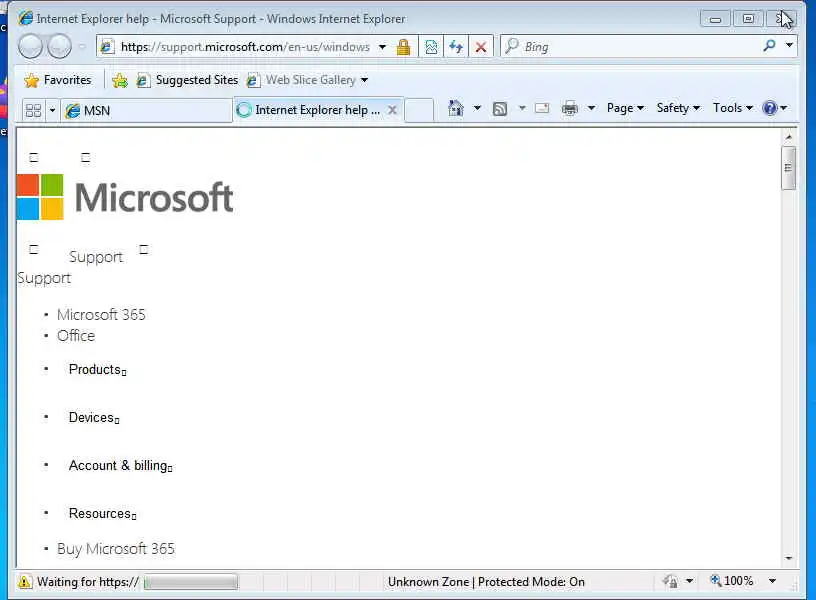Click the page loading progress bar

190,582
